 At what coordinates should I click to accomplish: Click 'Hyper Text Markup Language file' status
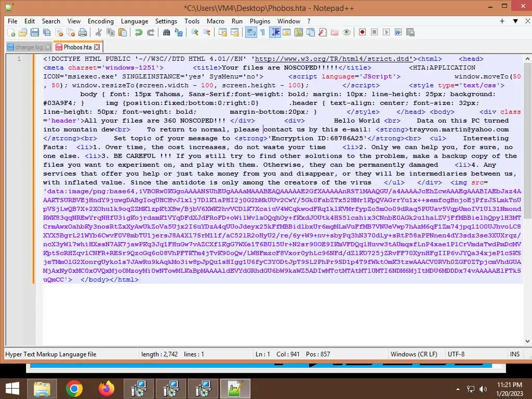[x=51, y=354]
